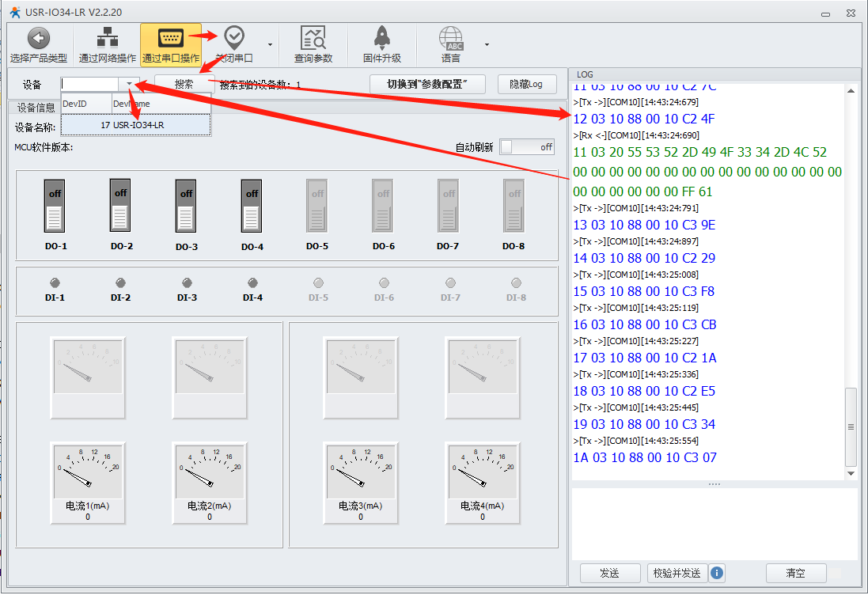The image size is (868, 595).
Task: Open 查询参数 query parameters tool
Action: [313, 44]
